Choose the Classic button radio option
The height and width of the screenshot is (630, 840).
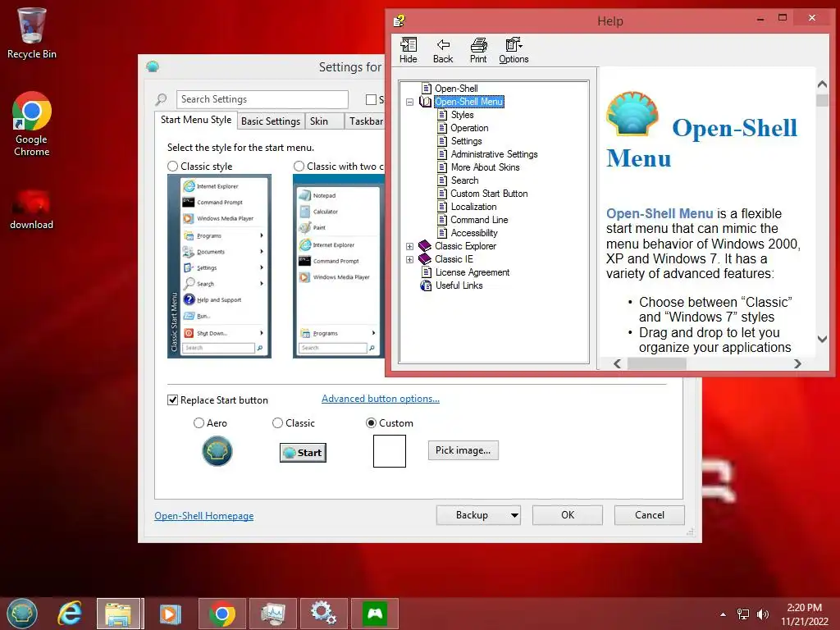tap(277, 423)
